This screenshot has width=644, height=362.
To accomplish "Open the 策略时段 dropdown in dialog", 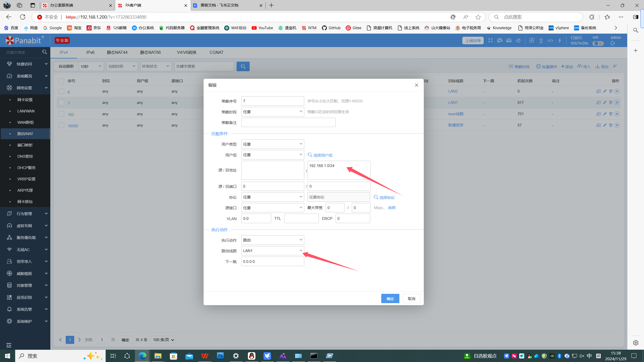I will pyautogui.click(x=273, y=112).
